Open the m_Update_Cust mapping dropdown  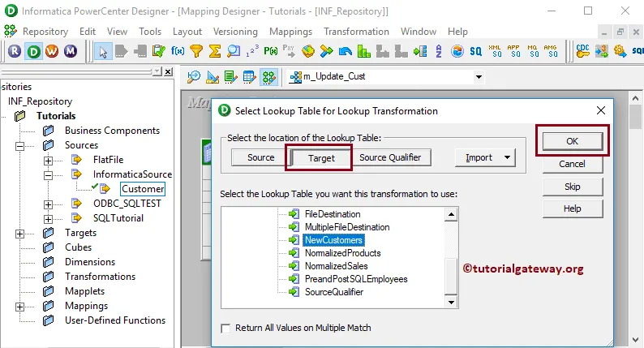coord(479,77)
